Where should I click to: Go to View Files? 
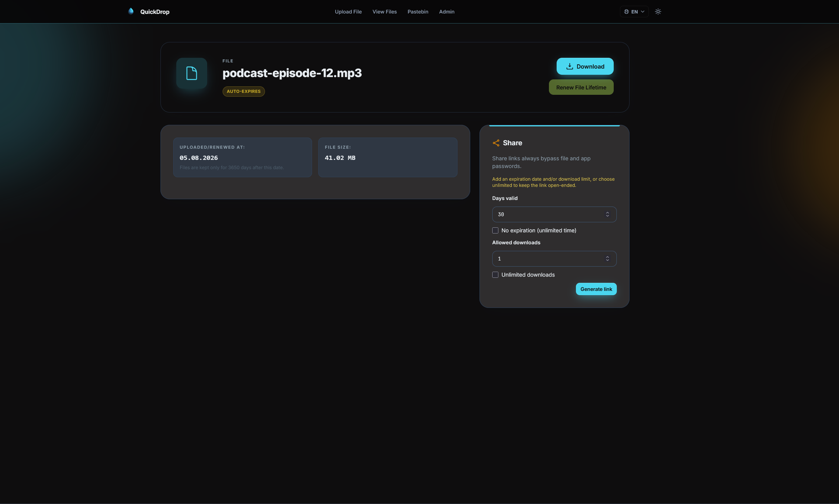(385, 12)
